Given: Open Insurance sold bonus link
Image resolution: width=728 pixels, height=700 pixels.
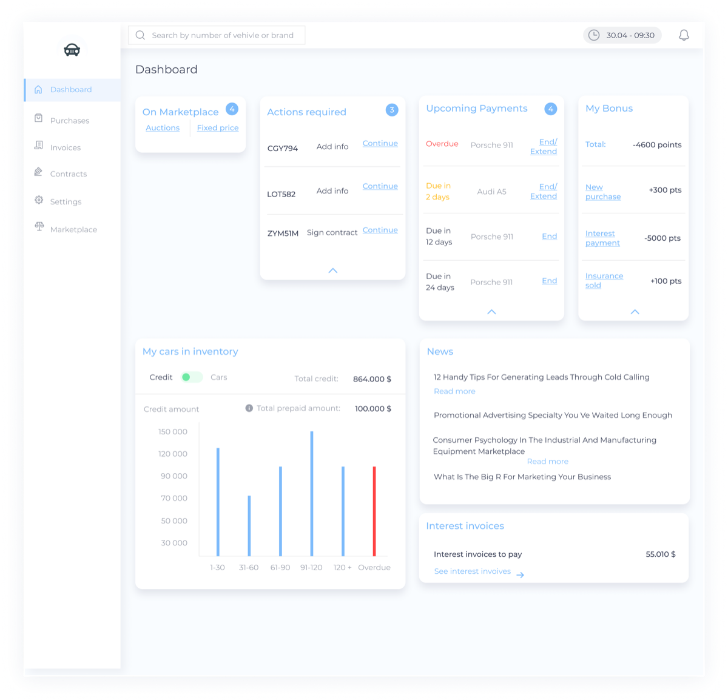Looking at the screenshot, I should click(x=604, y=281).
